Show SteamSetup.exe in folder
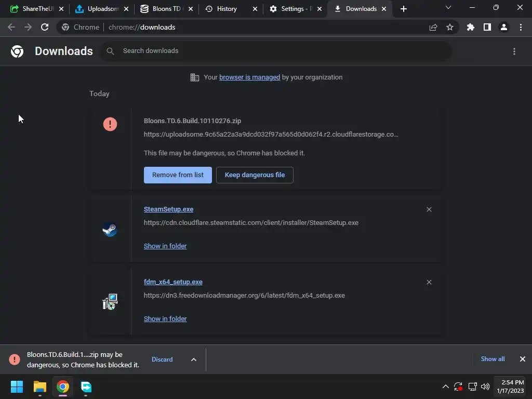This screenshot has width=532, height=399. [x=165, y=246]
